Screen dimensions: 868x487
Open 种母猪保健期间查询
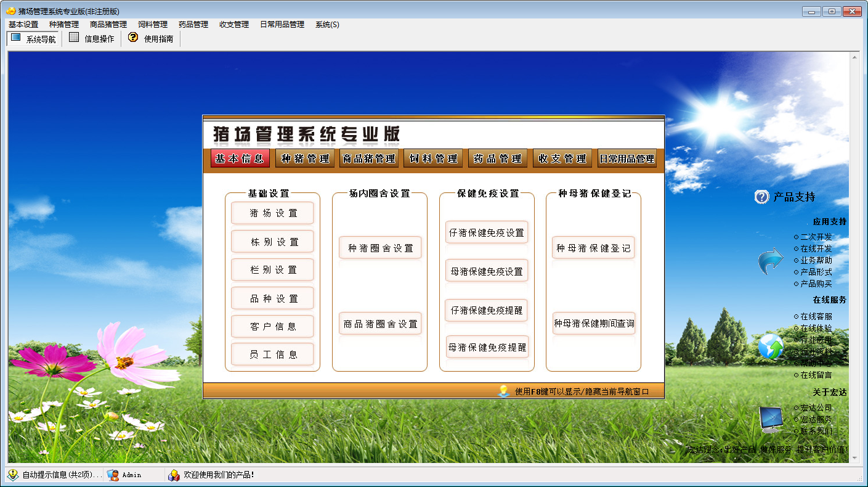[x=594, y=324]
